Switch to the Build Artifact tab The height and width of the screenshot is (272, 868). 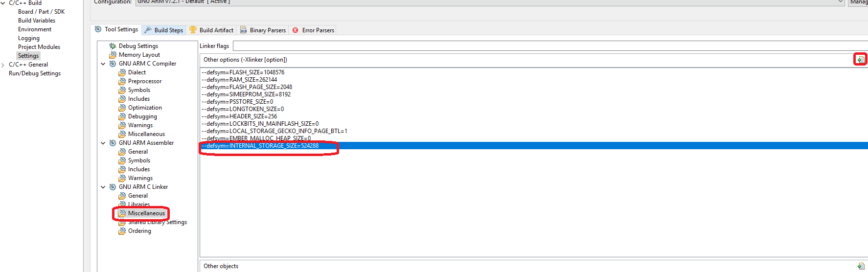211,30
